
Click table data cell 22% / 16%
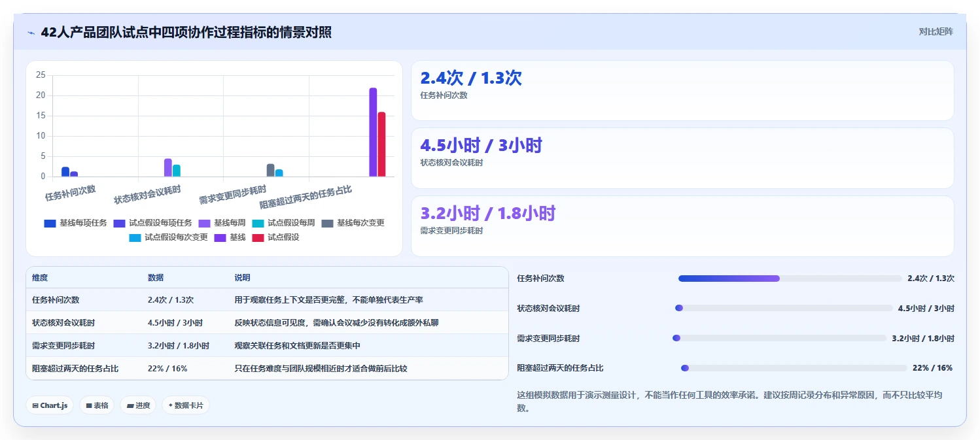(x=167, y=369)
